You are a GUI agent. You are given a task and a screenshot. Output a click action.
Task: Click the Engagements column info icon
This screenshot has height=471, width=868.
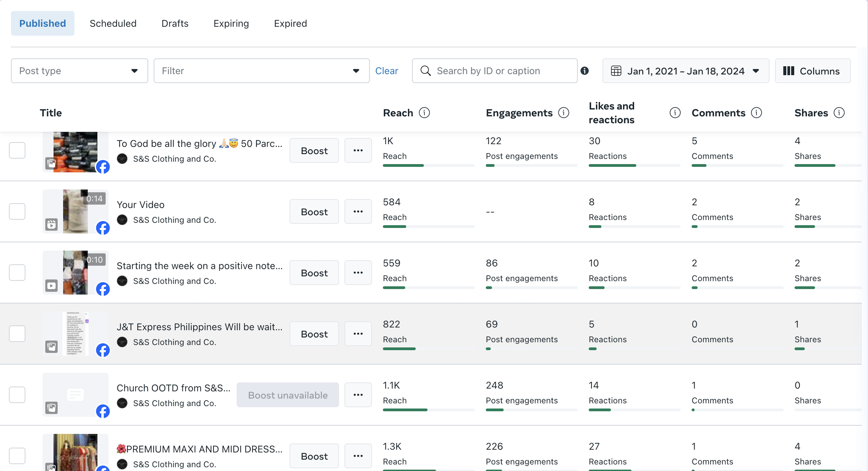pyautogui.click(x=563, y=113)
